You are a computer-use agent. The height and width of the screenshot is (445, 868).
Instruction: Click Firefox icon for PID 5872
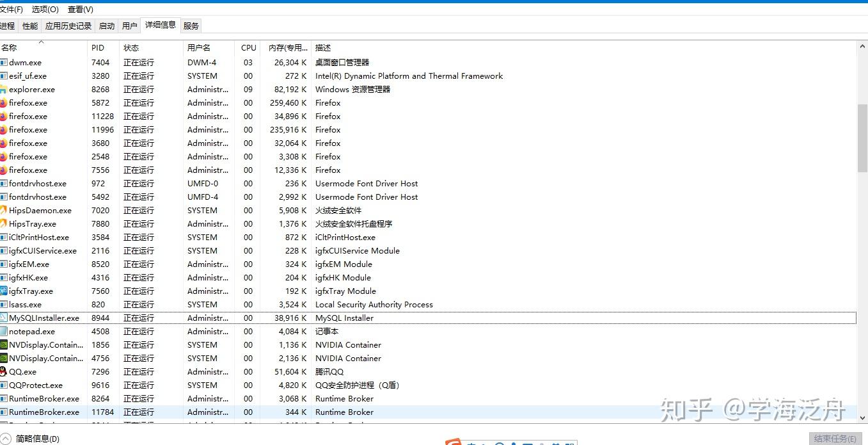pos(3,102)
